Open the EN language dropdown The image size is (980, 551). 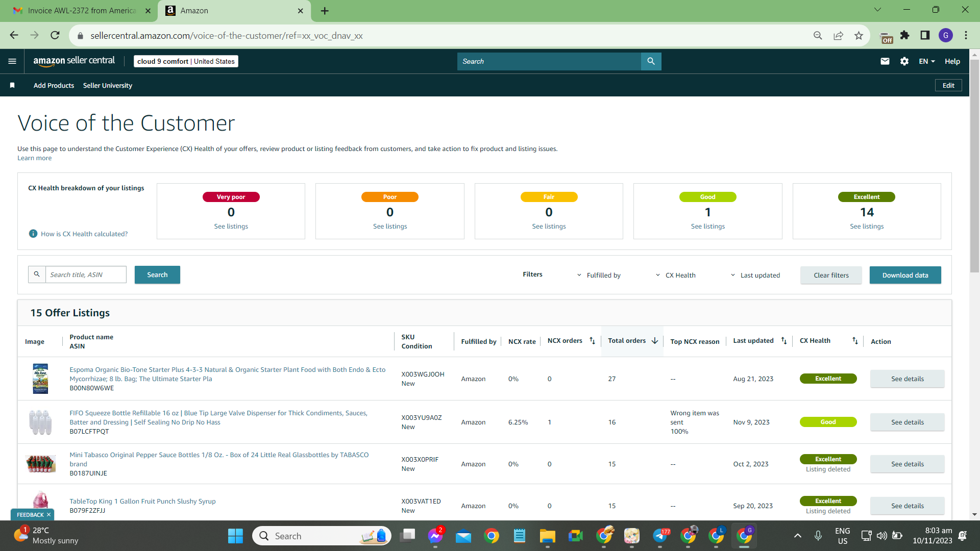click(927, 61)
